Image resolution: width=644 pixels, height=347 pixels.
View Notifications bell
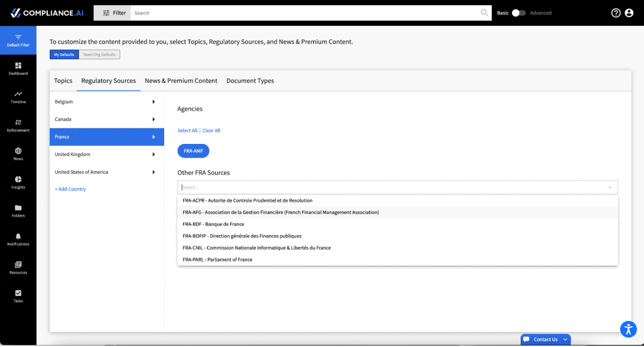tap(18, 240)
